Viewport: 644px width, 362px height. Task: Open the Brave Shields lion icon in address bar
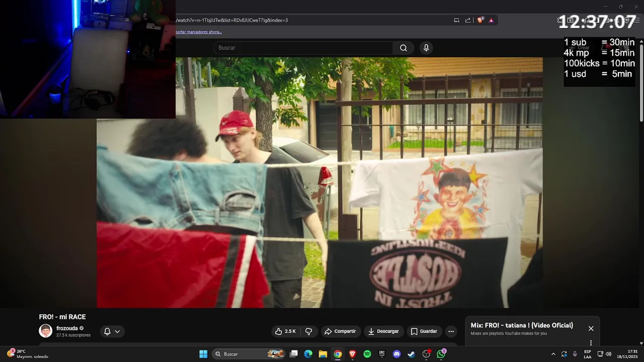pos(480,20)
